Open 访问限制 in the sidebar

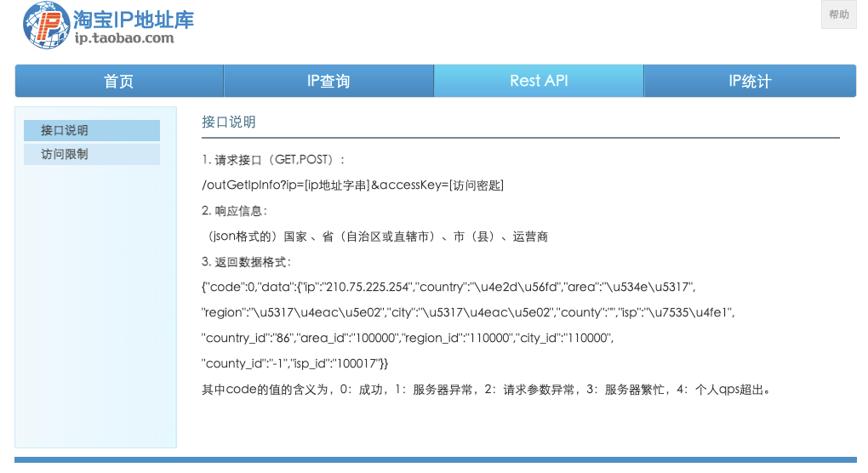92,154
